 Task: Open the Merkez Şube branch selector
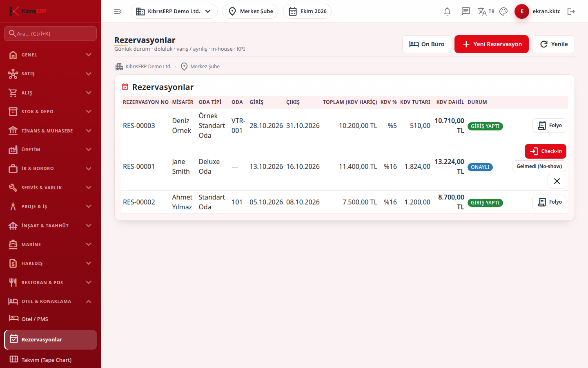[x=250, y=11]
